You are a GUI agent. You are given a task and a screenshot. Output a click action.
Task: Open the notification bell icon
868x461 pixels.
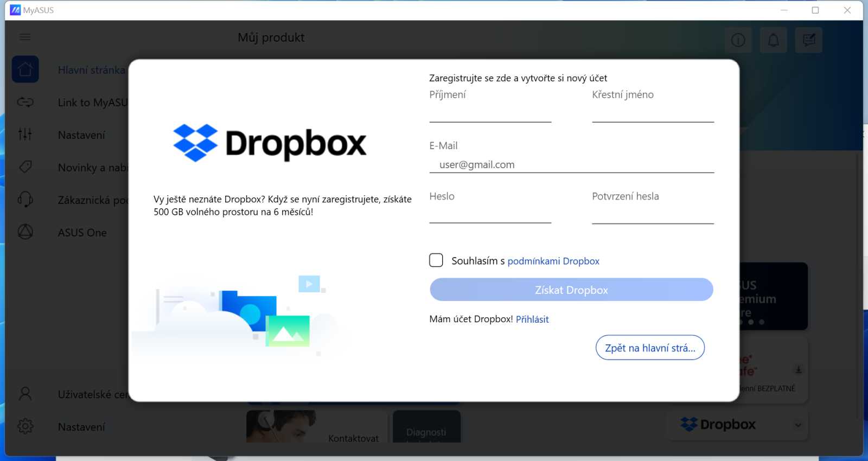(x=774, y=40)
